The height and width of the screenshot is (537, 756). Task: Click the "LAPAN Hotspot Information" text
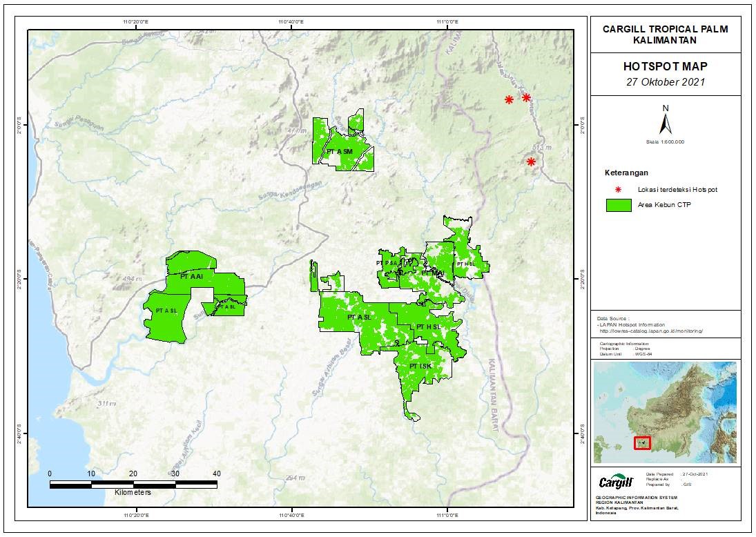coord(634,325)
